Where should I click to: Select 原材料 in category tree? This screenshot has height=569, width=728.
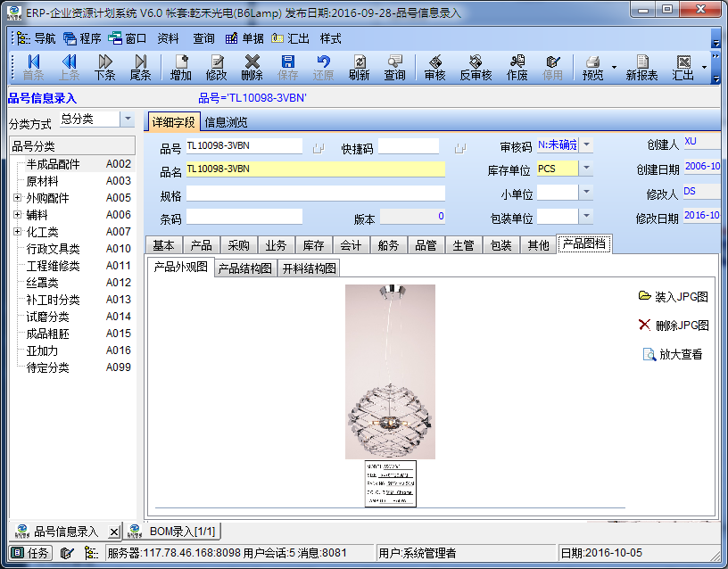(42, 181)
